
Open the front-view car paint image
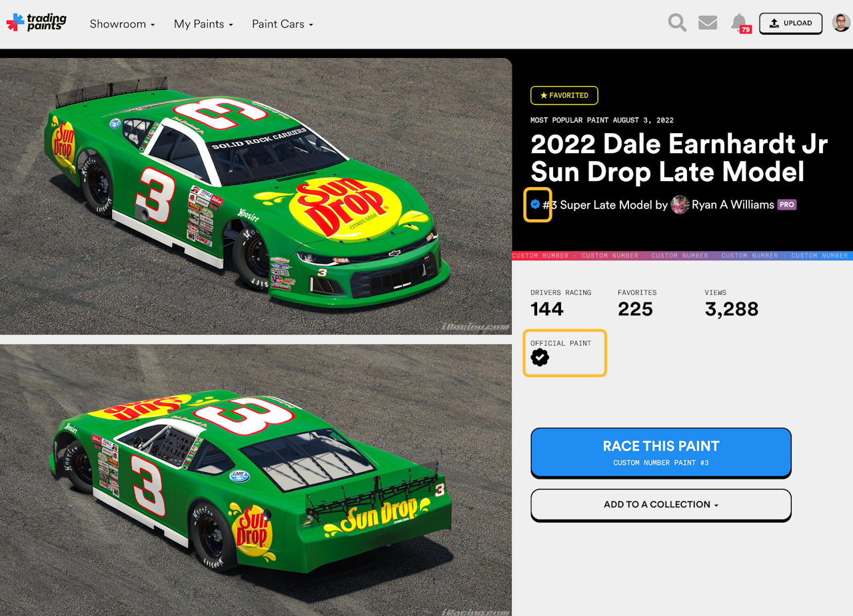(x=256, y=196)
